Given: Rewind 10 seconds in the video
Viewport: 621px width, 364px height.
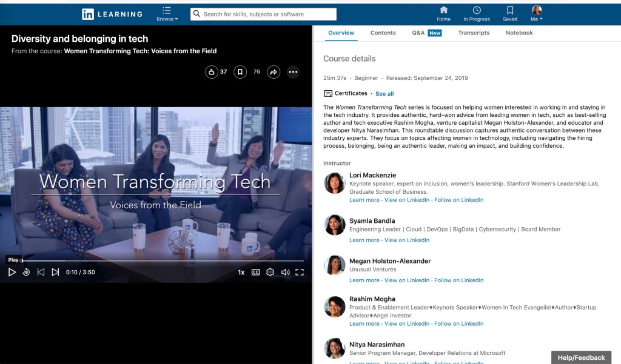Looking at the screenshot, I should (x=26, y=273).
